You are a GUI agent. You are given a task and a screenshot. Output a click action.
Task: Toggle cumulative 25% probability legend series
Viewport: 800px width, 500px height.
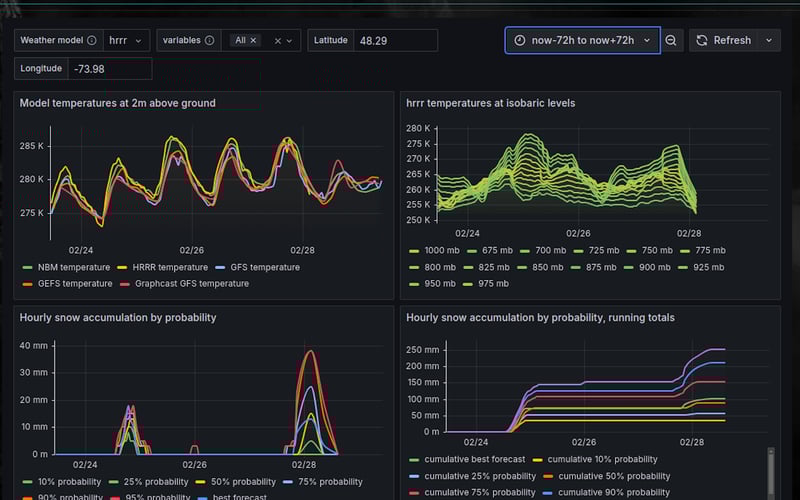tap(480, 477)
